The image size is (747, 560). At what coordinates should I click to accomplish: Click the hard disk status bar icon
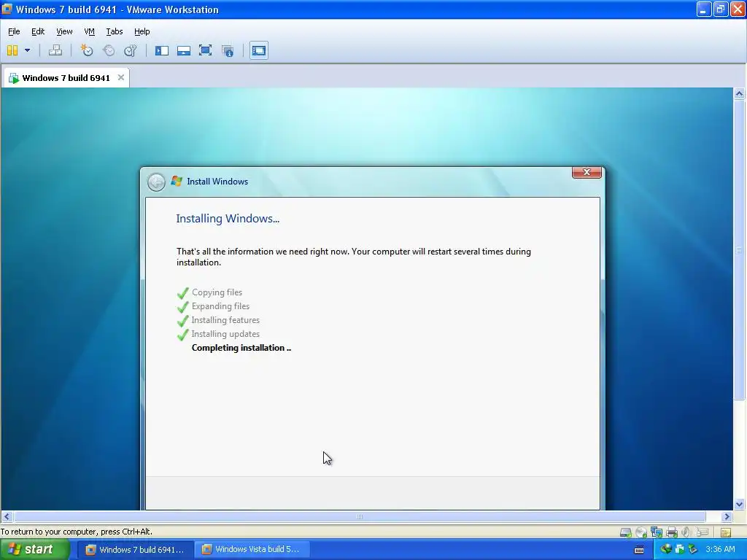click(x=625, y=532)
